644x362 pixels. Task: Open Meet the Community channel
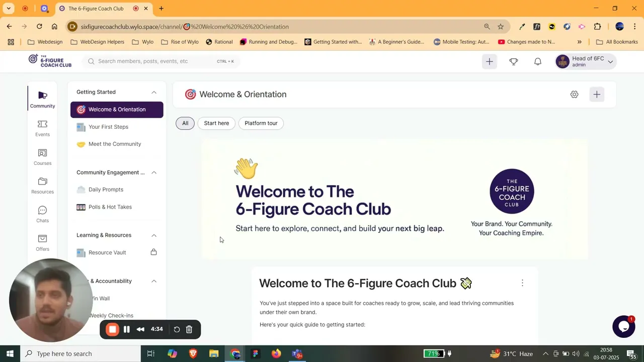point(117,144)
